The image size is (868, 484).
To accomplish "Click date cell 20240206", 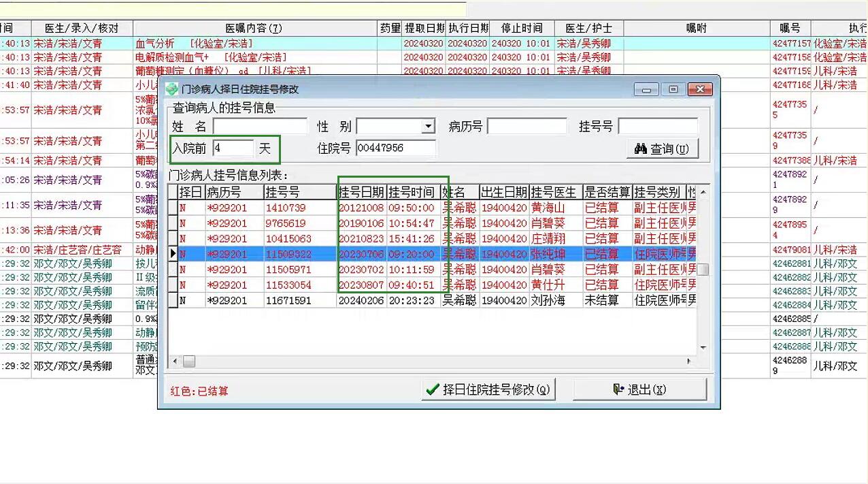I will pyautogui.click(x=362, y=300).
